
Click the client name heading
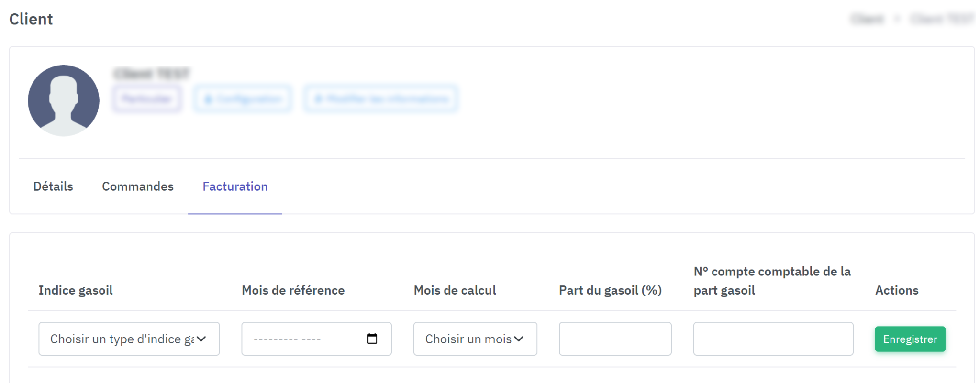(152, 74)
